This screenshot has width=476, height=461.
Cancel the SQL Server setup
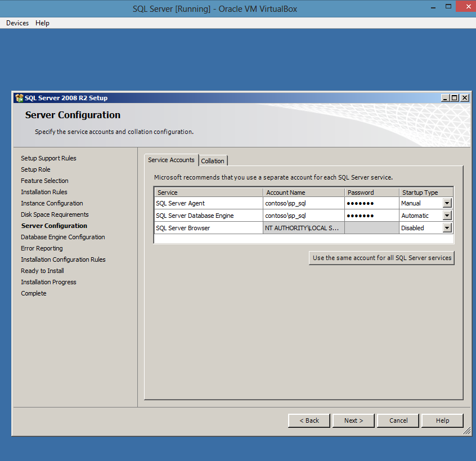(x=398, y=420)
